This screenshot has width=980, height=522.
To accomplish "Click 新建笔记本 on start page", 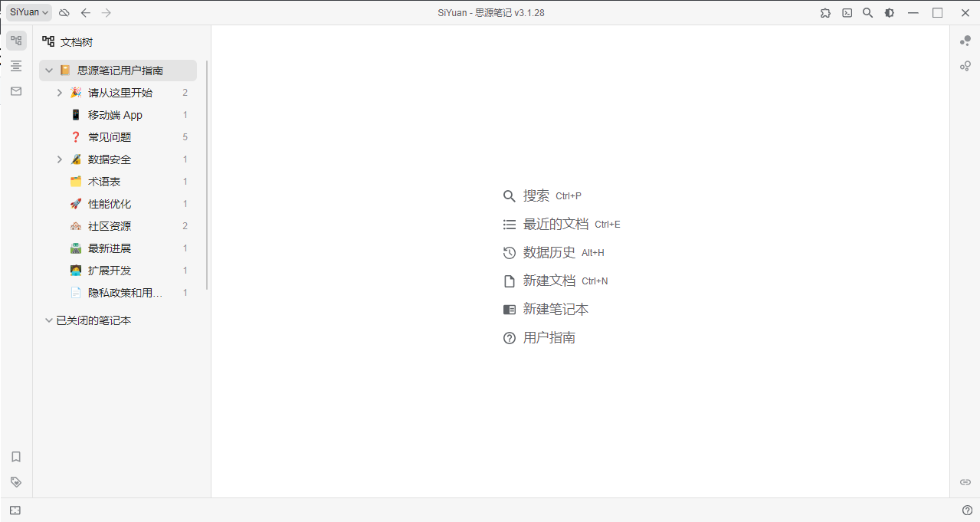I will [546, 309].
